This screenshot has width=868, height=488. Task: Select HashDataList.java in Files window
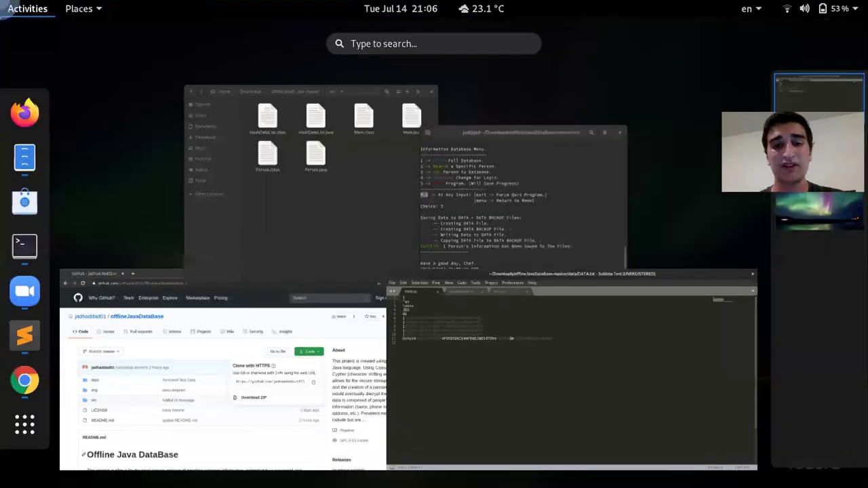pos(316,119)
